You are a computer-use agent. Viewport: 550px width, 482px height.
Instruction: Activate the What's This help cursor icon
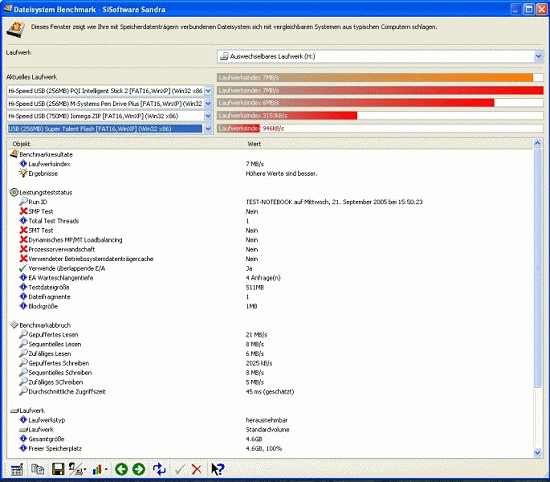pos(217,469)
